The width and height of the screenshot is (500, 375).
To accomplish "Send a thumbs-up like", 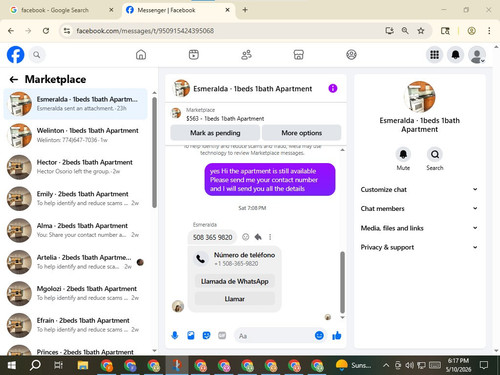I will tap(337, 335).
